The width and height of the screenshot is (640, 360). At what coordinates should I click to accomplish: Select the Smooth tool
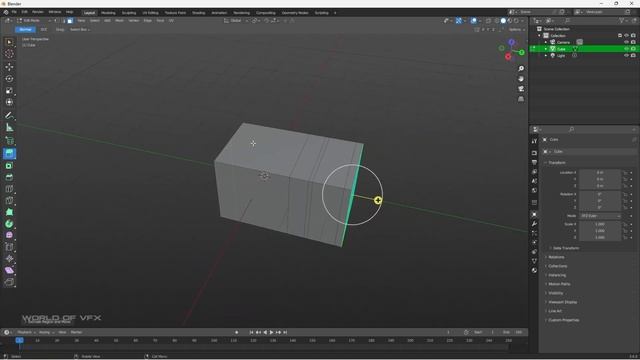(x=9, y=235)
